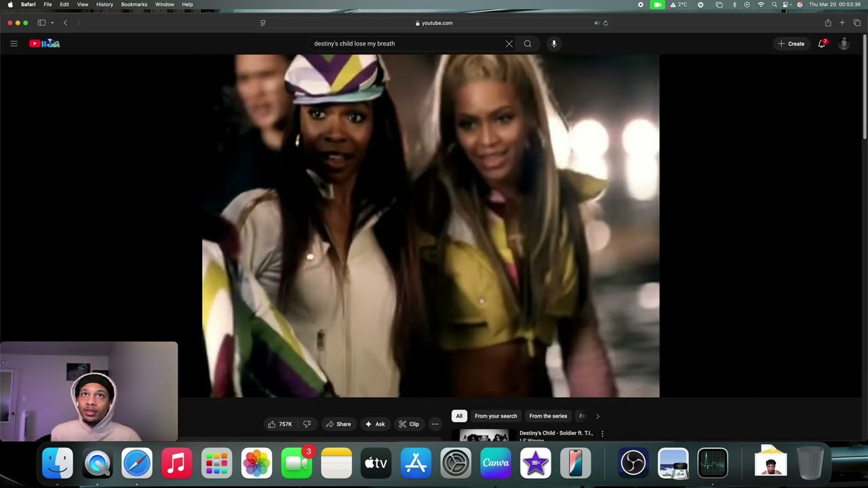Open Spotlight search from the menu bar
Image resolution: width=868 pixels, height=488 pixels.
774,5
